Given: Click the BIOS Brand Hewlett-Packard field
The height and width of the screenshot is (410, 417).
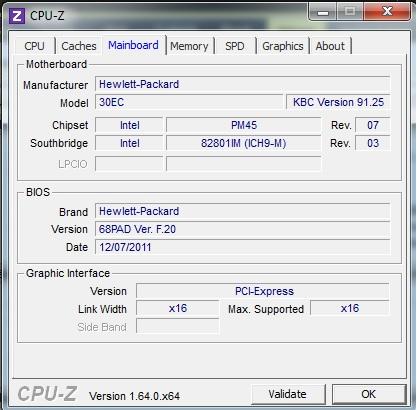Looking at the screenshot, I should (242, 211).
